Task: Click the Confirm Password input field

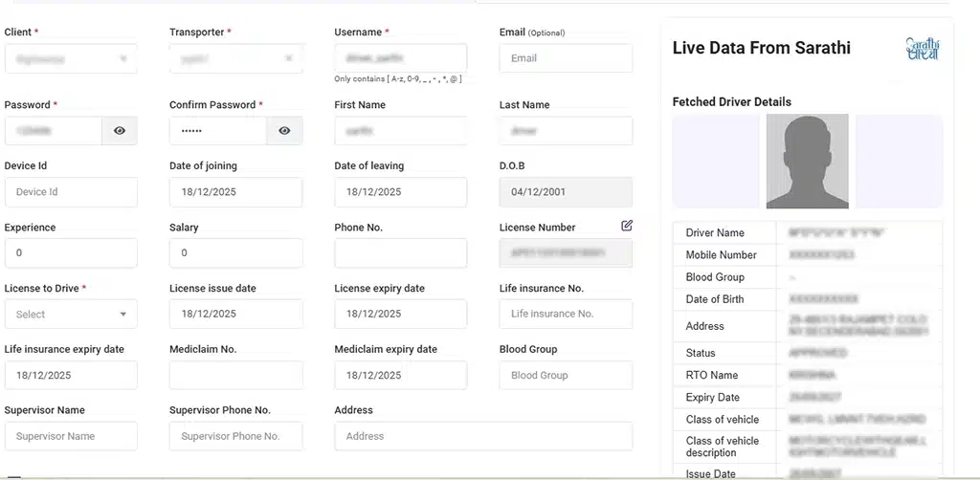Action: [218, 131]
